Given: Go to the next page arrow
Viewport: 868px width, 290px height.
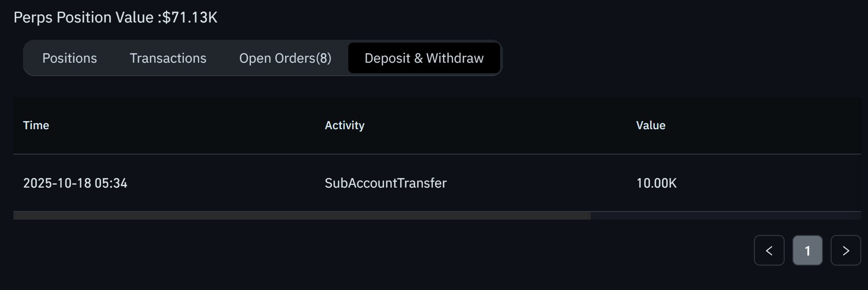Looking at the screenshot, I should click(845, 250).
